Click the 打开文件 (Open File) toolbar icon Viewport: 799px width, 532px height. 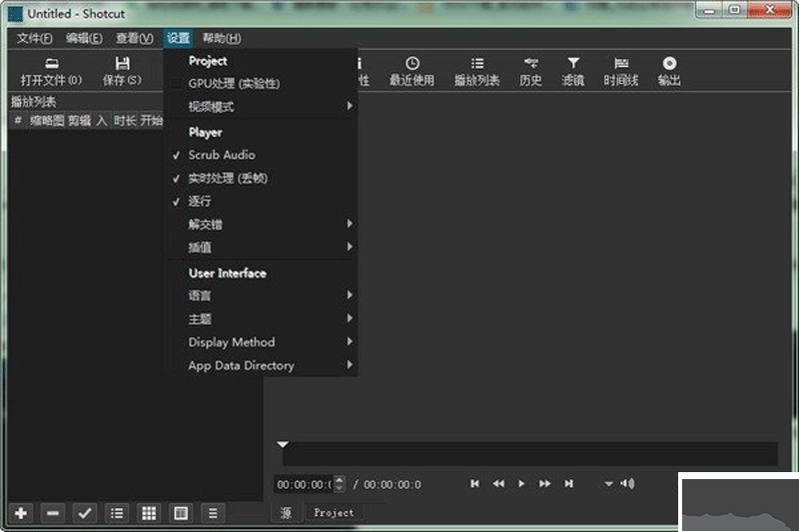coord(51,71)
